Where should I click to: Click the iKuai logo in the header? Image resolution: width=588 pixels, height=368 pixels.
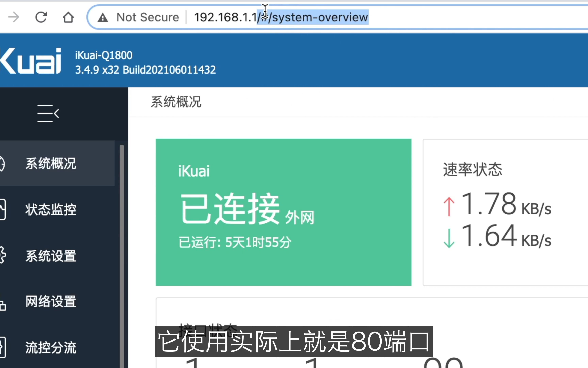[x=30, y=61]
